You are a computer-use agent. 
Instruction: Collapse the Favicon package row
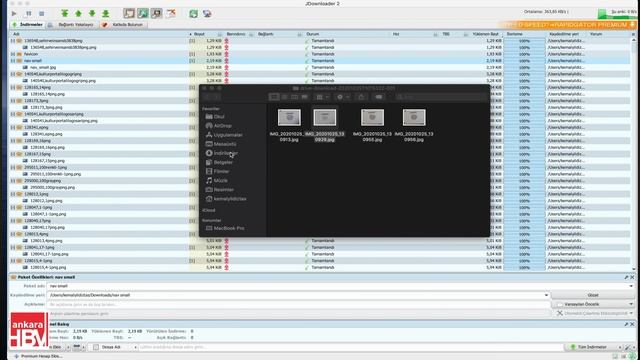13,54
